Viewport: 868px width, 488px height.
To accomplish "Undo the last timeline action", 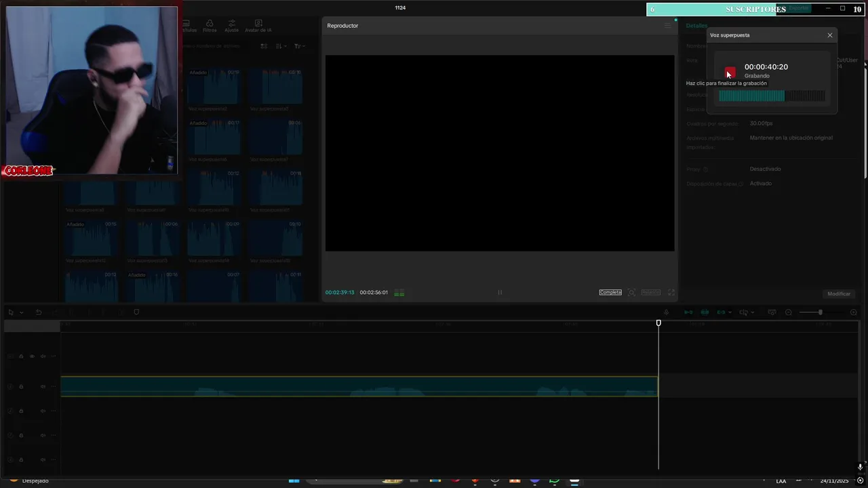I will coord(39,312).
